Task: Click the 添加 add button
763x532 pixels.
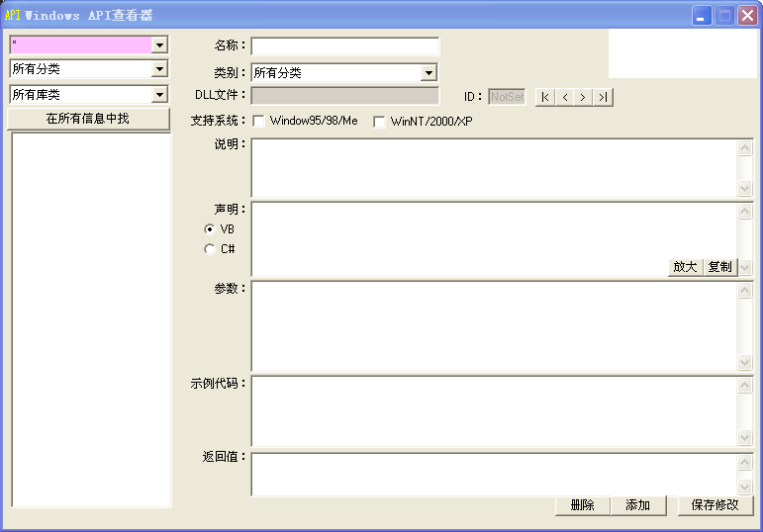Action: tap(638, 505)
